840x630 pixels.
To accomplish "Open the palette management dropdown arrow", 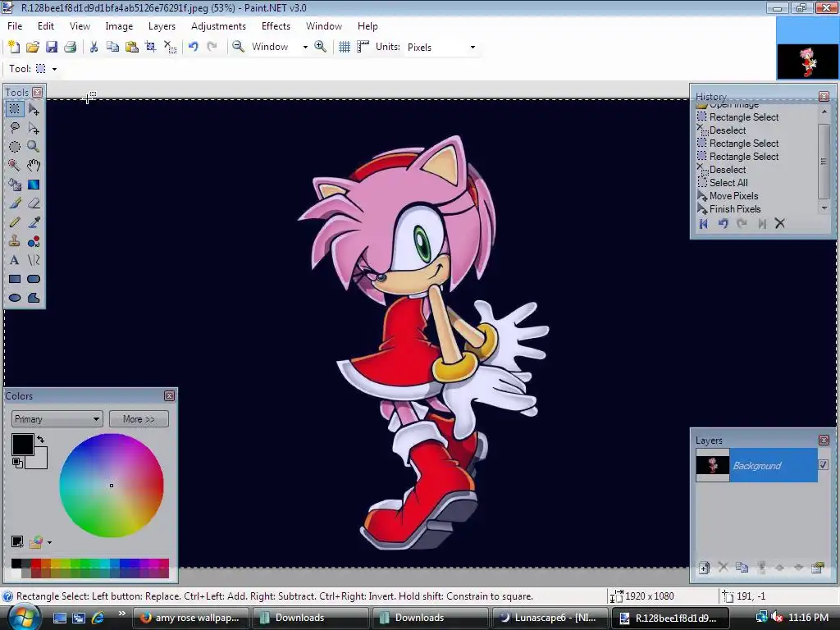I will pyautogui.click(x=49, y=543).
